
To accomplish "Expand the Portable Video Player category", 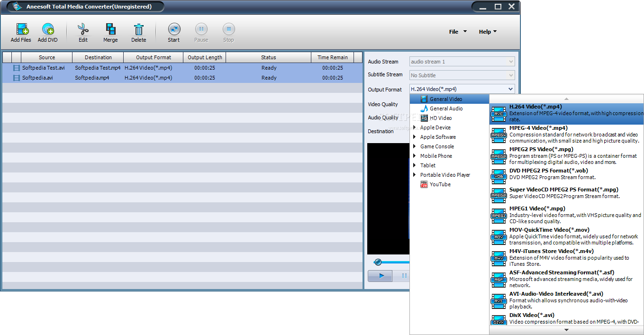I will [x=415, y=175].
